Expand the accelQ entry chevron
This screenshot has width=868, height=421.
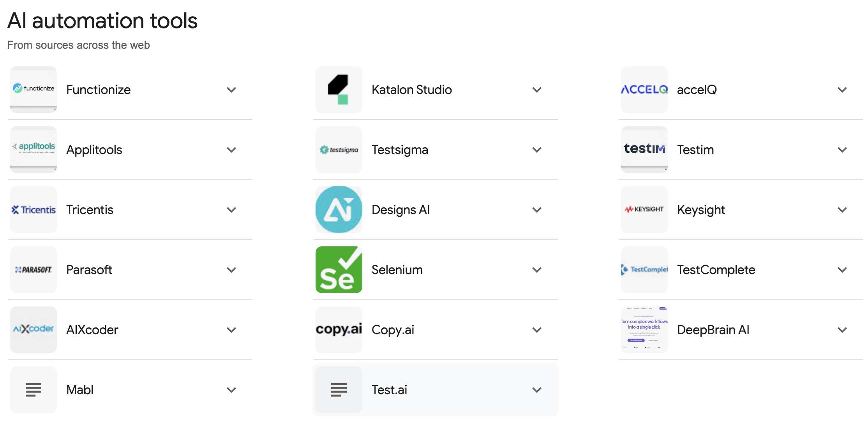coord(842,90)
